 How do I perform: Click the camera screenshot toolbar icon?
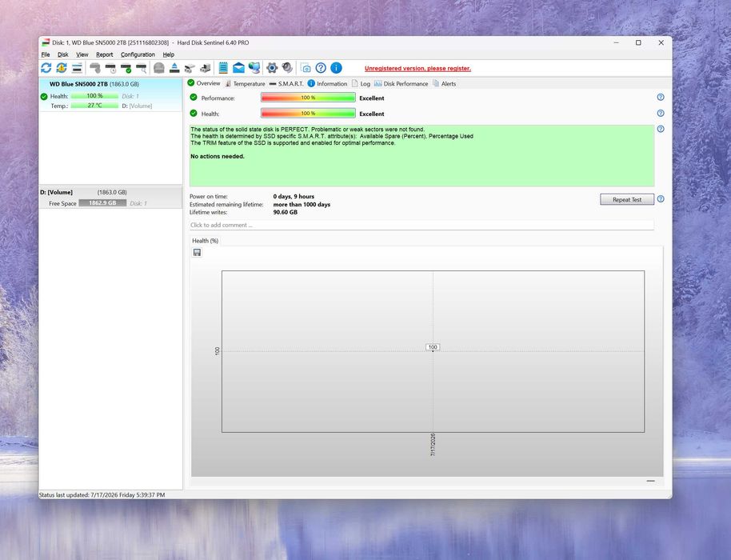(306, 68)
